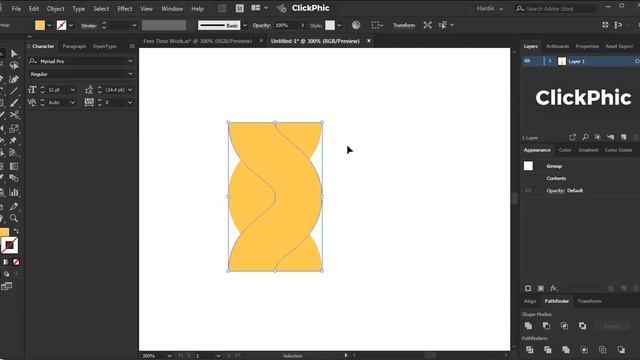The height and width of the screenshot is (360, 640).
Task: Expand Layer 1 contents arrow
Action: [550, 61]
